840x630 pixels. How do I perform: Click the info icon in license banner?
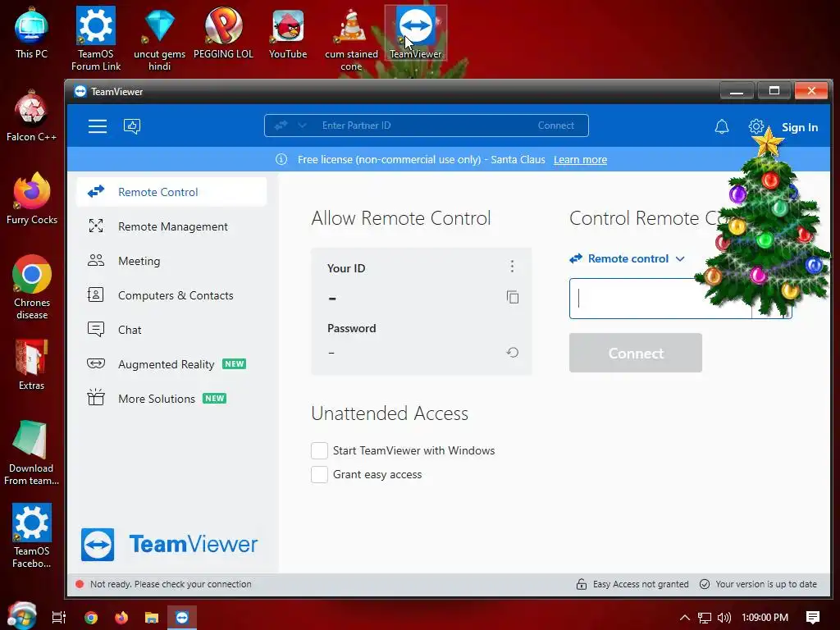click(281, 160)
